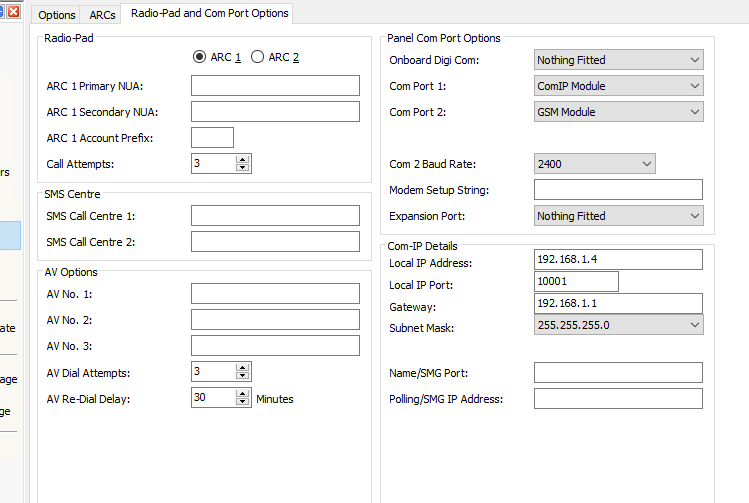Open the Com Port 2 dropdown

[x=619, y=112]
